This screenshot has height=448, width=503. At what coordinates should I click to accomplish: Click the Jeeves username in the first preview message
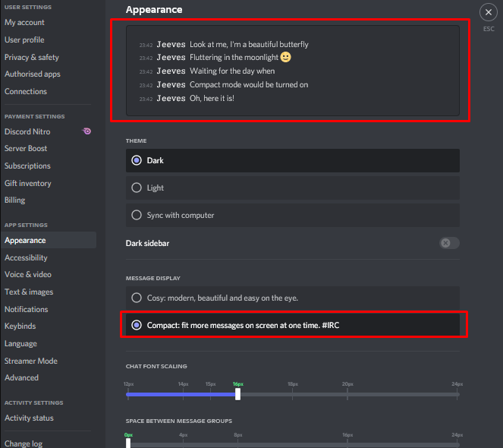171,44
